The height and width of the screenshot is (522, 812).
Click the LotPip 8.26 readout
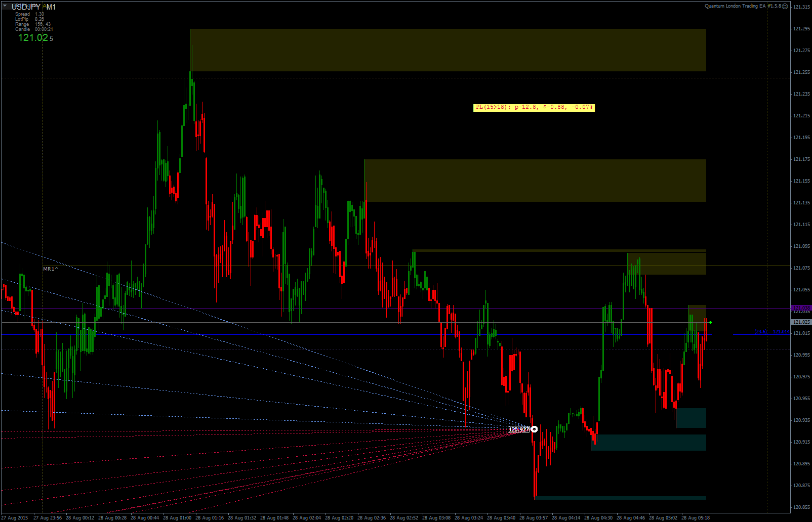[29, 19]
